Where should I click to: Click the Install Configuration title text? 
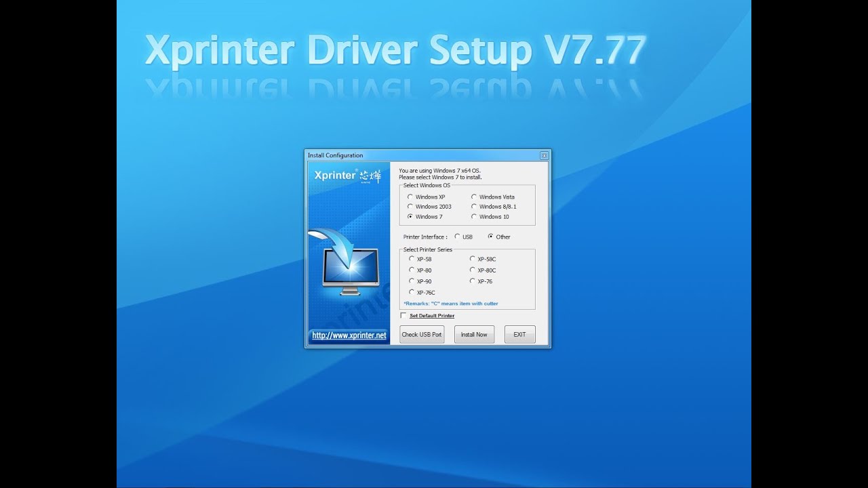click(x=335, y=155)
